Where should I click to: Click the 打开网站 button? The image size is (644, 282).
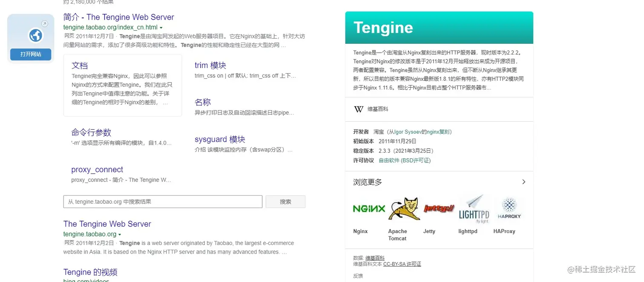[x=31, y=54]
